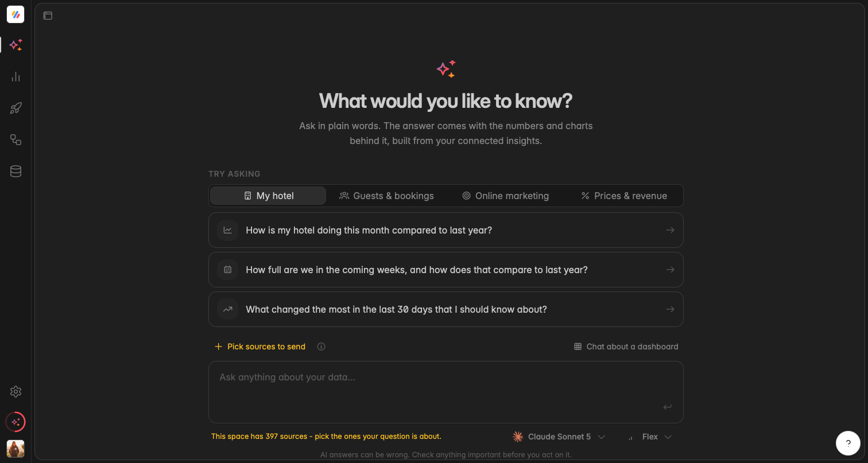Image resolution: width=868 pixels, height=463 pixels.
Task: Toggle the sidebar panel icon at top
Action: click(48, 15)
